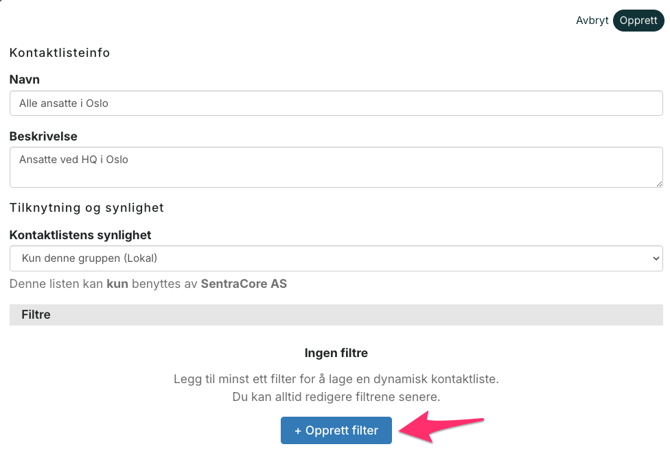670x464 pixels.
Task: Click the 'Legg til minst ett filter' hint
Action: 336,379
